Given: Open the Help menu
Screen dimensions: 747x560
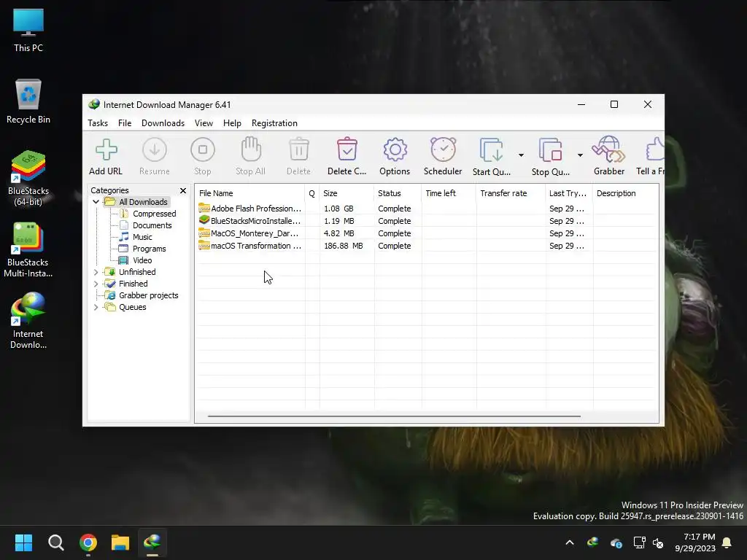Looking at the screenshot, I should 232,122.
